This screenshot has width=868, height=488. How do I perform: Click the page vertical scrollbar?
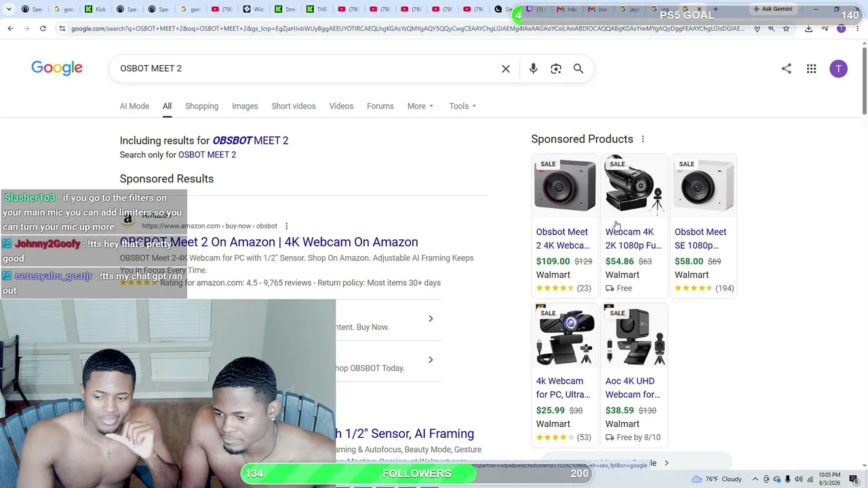coord(864,81)
